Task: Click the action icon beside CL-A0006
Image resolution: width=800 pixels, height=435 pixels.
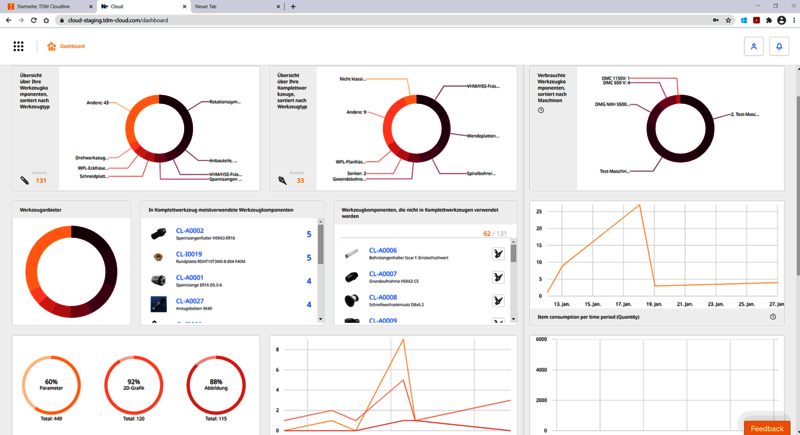Action: pos(498,254)
